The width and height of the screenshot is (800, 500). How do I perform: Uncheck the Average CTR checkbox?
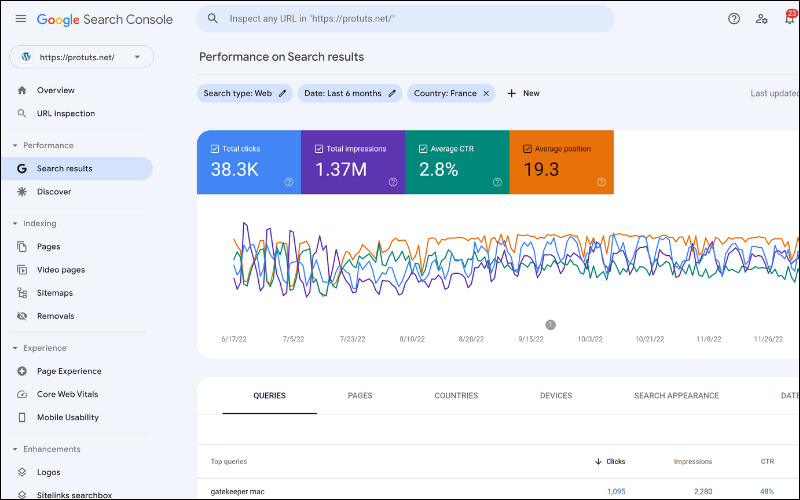[x=423, y=149]
